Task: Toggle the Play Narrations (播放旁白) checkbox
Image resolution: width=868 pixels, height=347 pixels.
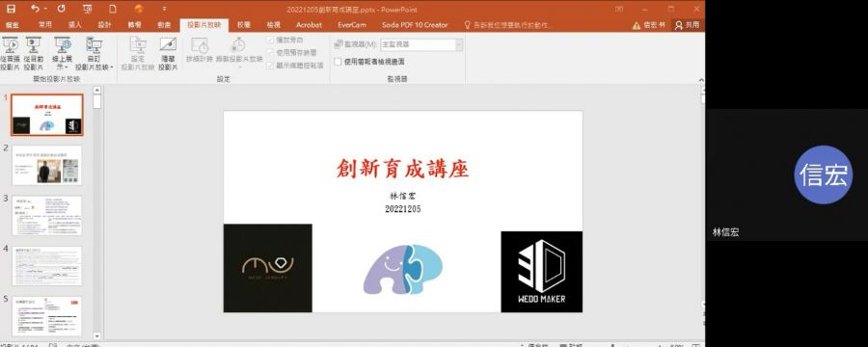Action: [270, 40]
